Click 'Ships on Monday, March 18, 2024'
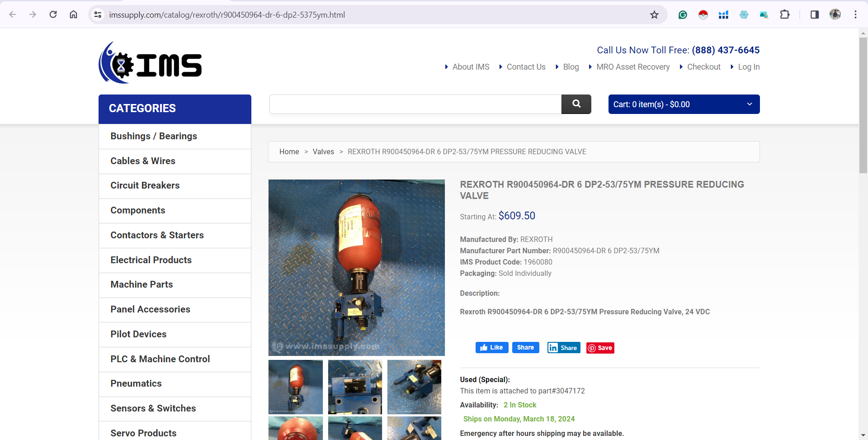The height and width of the screenshot is (440, 868). 519,419
